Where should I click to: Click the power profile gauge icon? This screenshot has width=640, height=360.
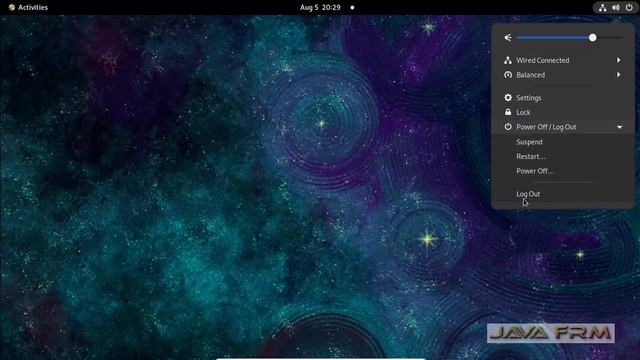508,75
